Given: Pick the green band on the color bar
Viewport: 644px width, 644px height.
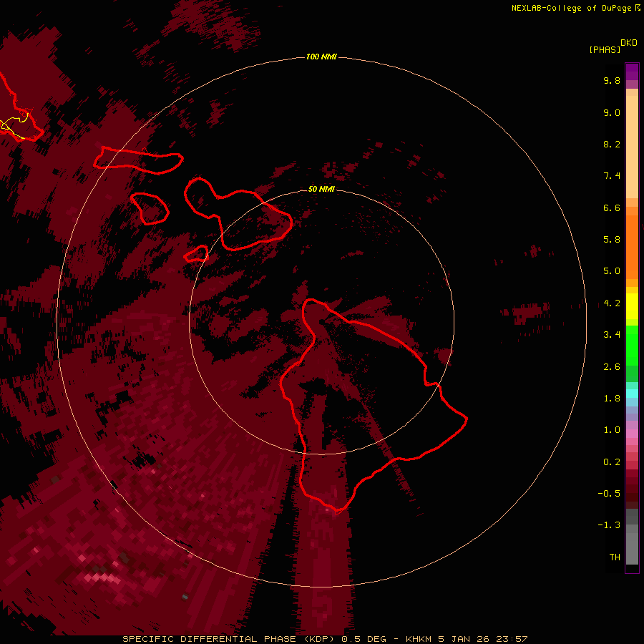Looking at the screenshot, I should click(x=632, y=345).
